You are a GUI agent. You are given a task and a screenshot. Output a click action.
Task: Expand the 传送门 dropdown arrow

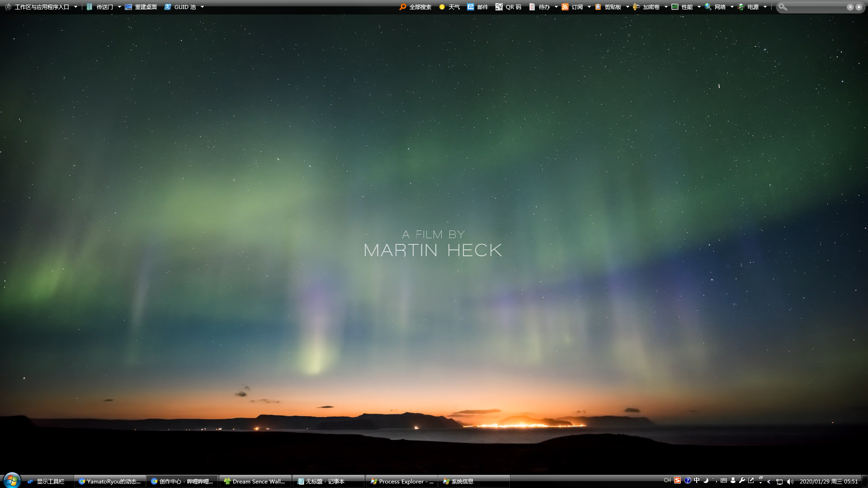pyautogui.click(x=119, y=7)
